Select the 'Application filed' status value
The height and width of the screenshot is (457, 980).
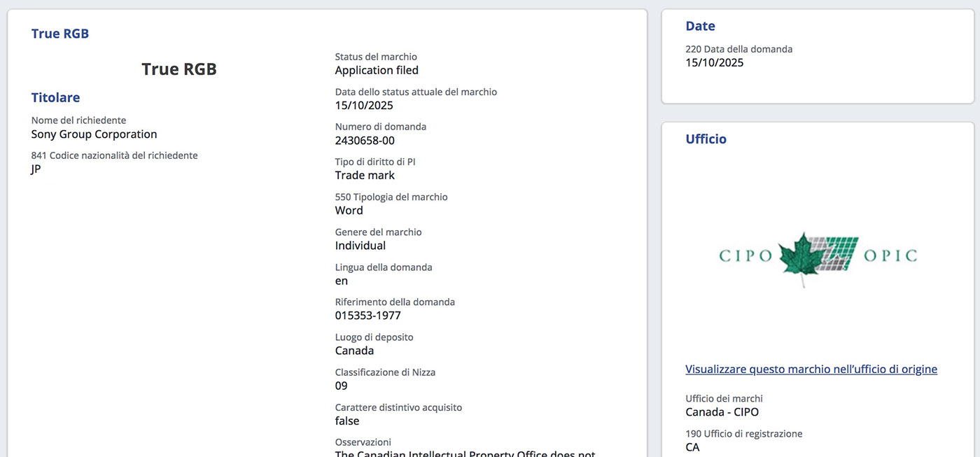click(x=377, y=71)
